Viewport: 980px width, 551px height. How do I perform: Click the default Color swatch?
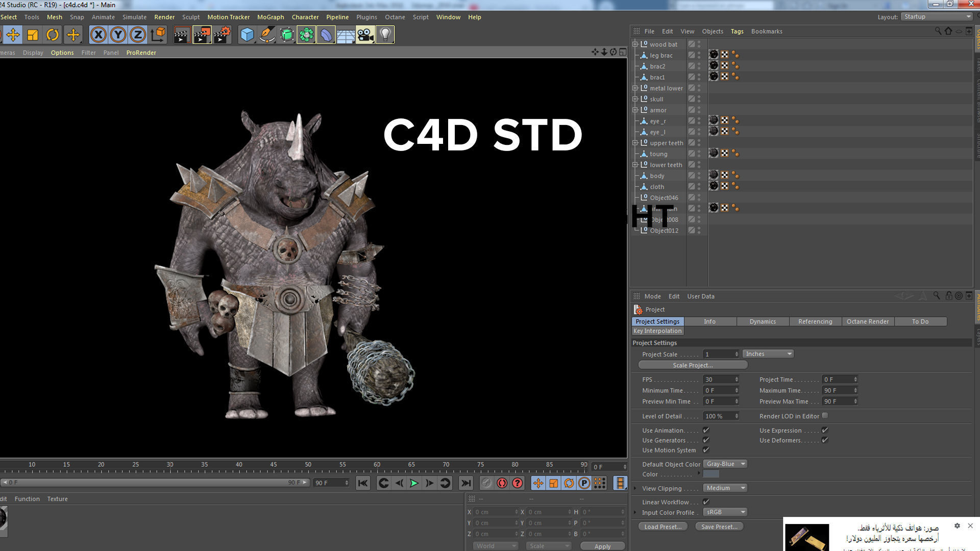[711, 474]
